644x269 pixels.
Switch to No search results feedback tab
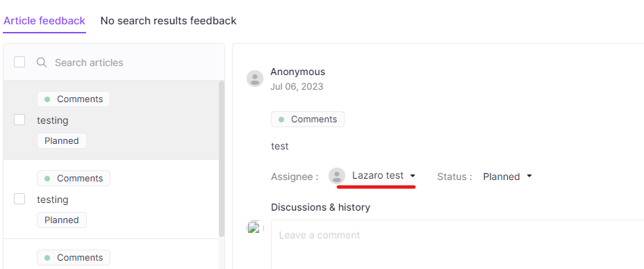[168, 21]
